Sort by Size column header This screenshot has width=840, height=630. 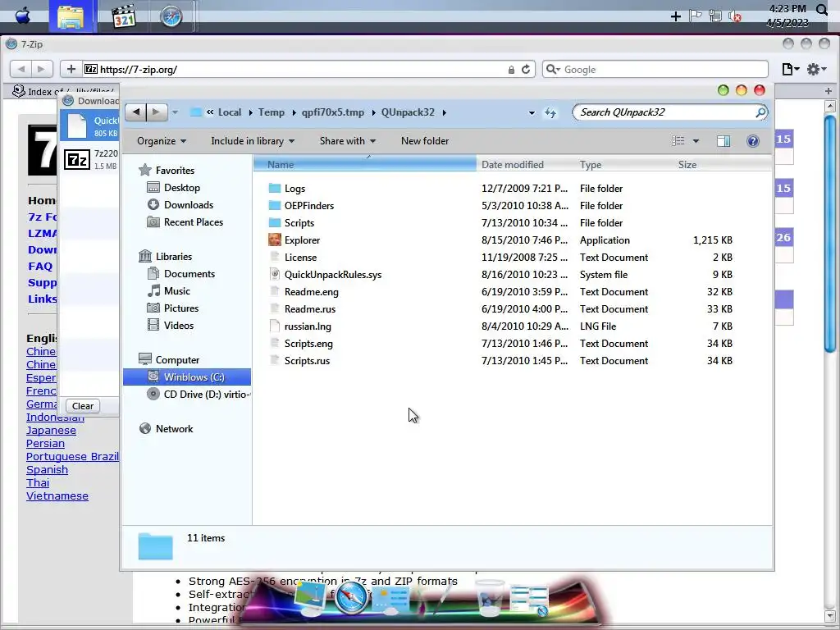tap(706, 164)
